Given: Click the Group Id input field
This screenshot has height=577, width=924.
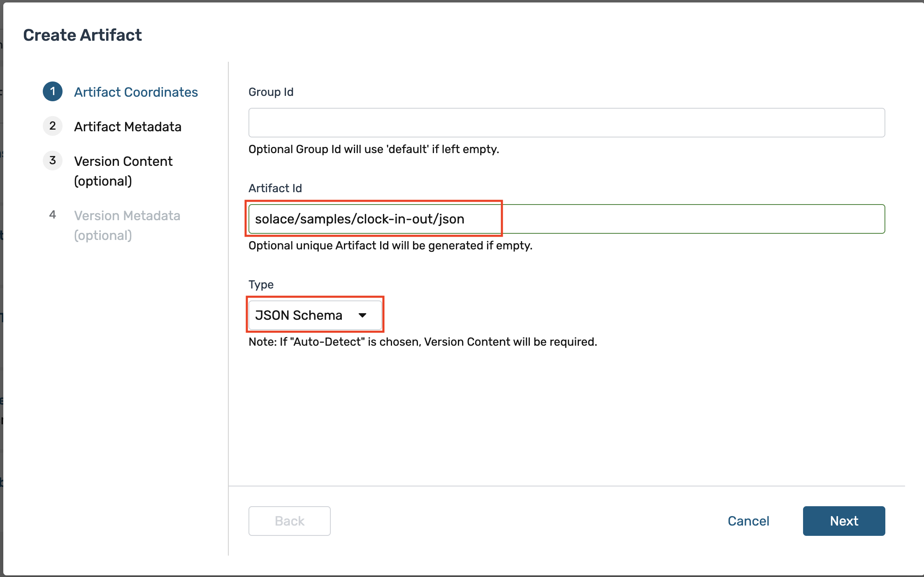Looking at the screenshot, I should click(x=566, y=123).
